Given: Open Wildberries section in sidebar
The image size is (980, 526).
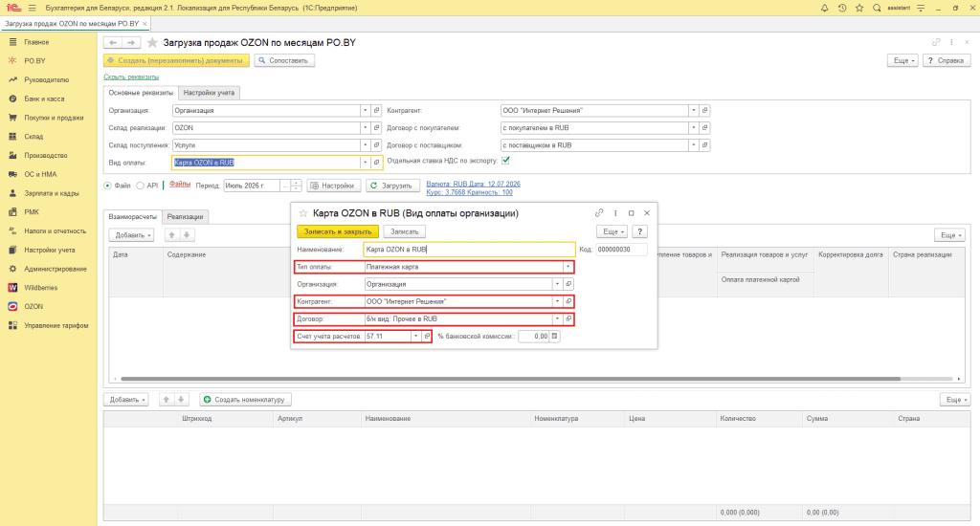Looking at the screenshot, I should click(x=40, y=288).
